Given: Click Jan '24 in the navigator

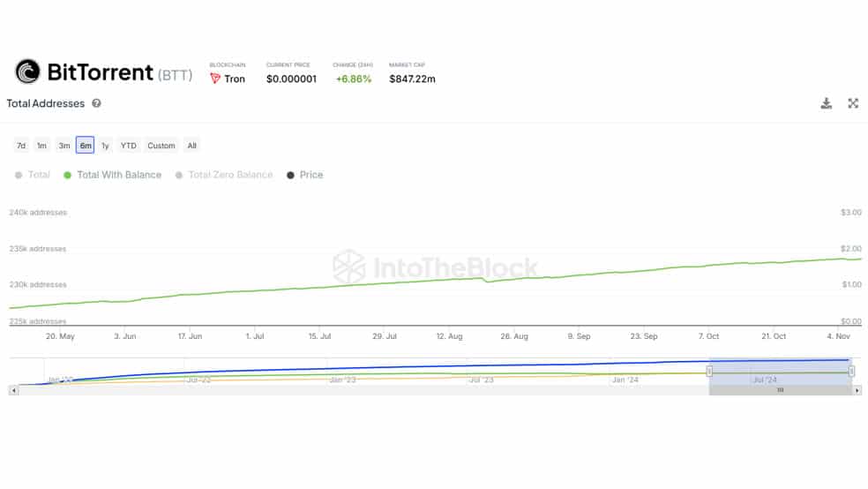Looking at the screenshot, I should (625, 380).
